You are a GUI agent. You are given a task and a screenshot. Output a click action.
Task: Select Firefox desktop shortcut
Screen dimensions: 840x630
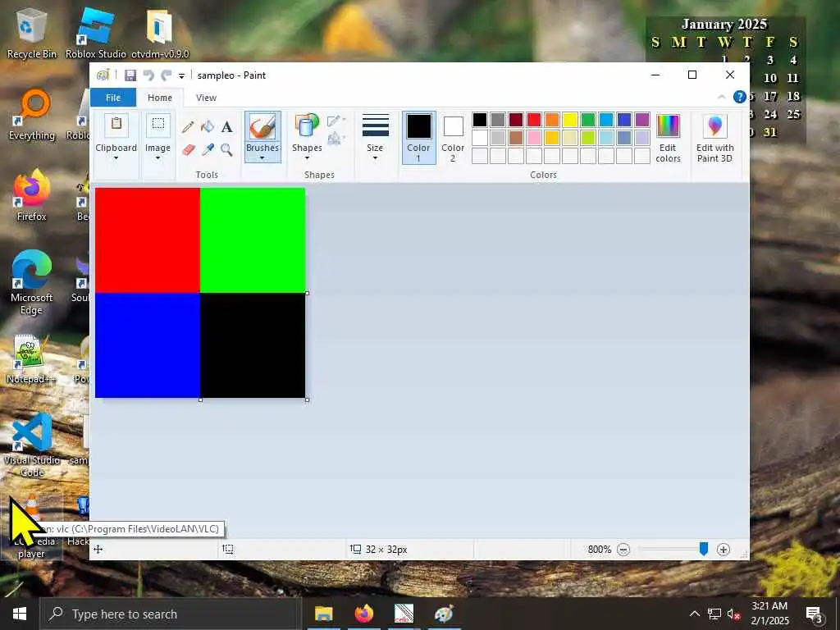(32, 195)
